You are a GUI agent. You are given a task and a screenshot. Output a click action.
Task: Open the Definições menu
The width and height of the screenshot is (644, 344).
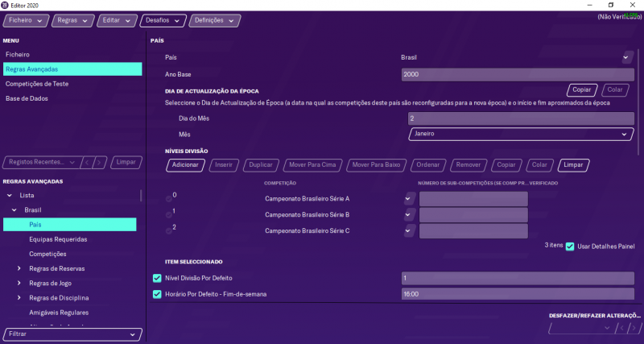tap(214, 21)
